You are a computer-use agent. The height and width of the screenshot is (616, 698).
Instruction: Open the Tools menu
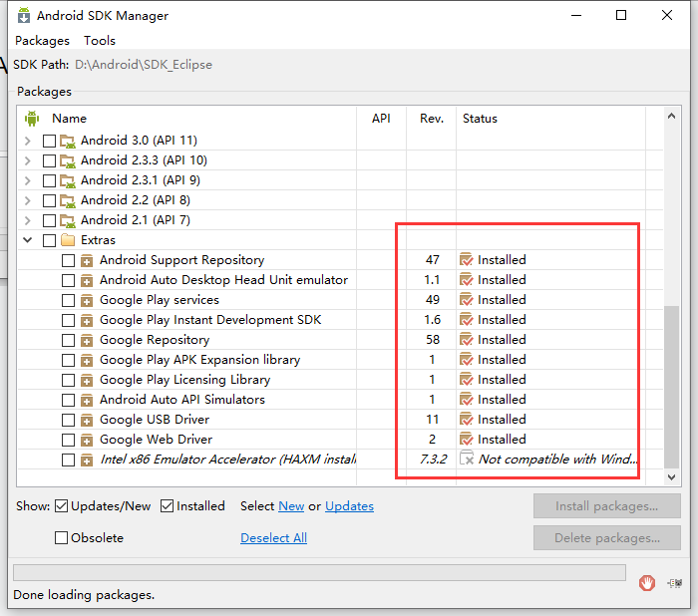click(100, 41)
